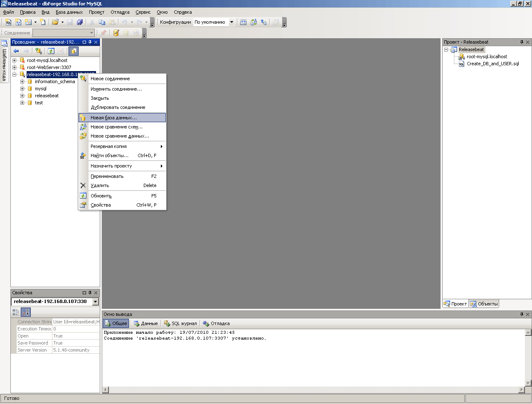Viewport: 532px width, 404px height.
Task: Open the Конфигруации dropdown
Action: click(x=232, y=22)
